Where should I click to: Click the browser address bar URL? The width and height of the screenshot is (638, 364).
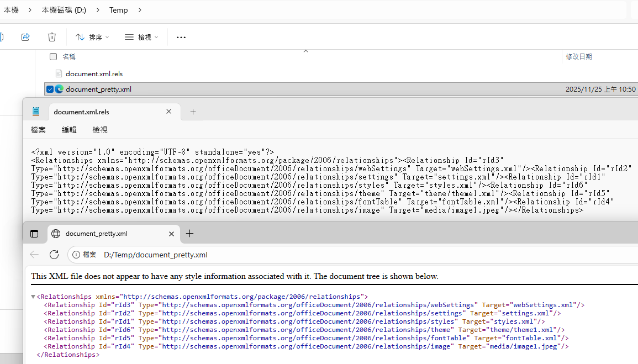click(x=156, y=255)
